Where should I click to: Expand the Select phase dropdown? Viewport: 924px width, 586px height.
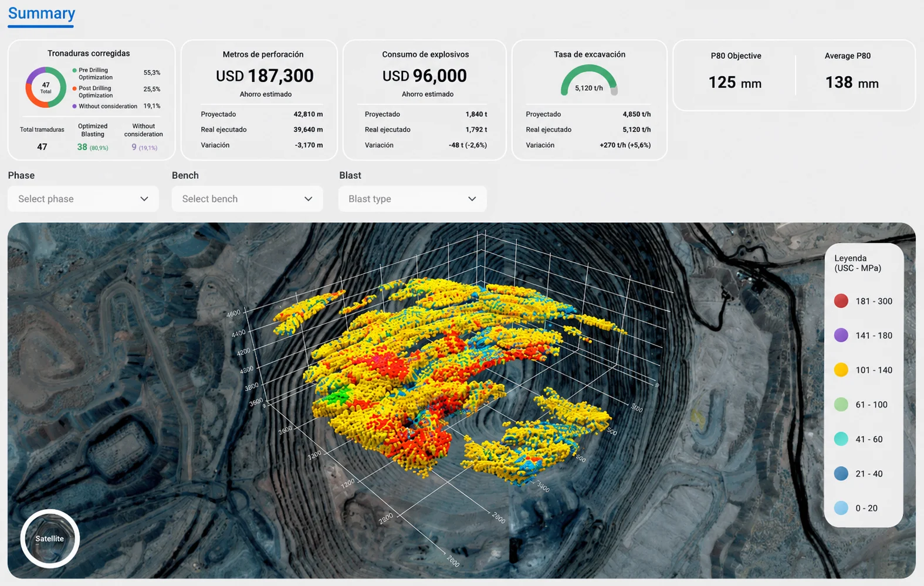[x=83, y=199]
